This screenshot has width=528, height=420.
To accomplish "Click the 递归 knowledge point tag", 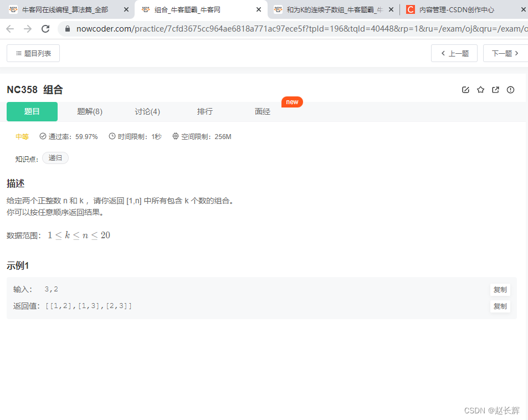I will pyautogui.click(x=55, y=157).
